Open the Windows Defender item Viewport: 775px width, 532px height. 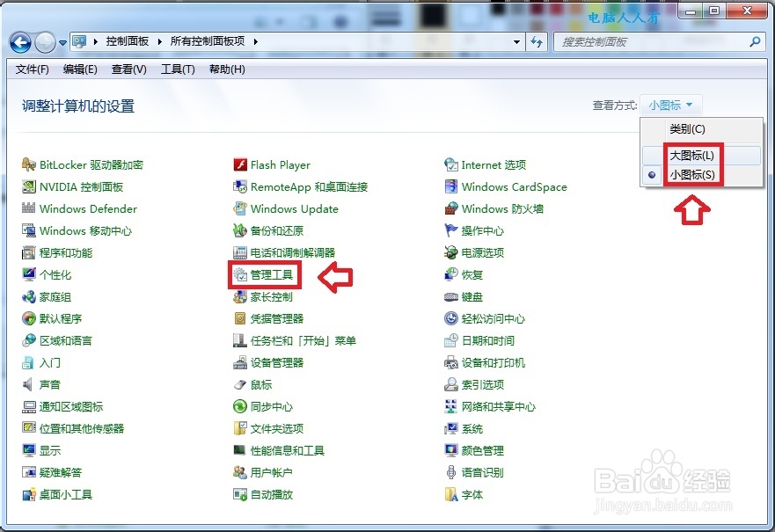[87, 208]
